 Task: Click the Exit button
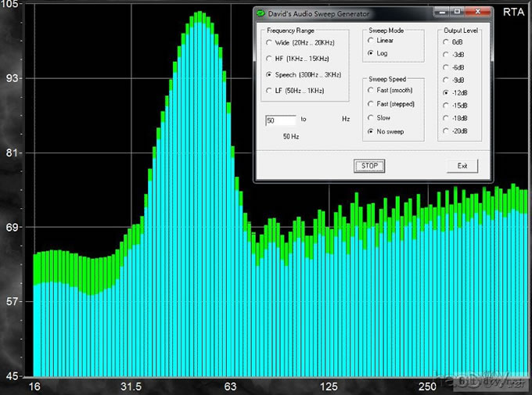[x=462, y=166]
